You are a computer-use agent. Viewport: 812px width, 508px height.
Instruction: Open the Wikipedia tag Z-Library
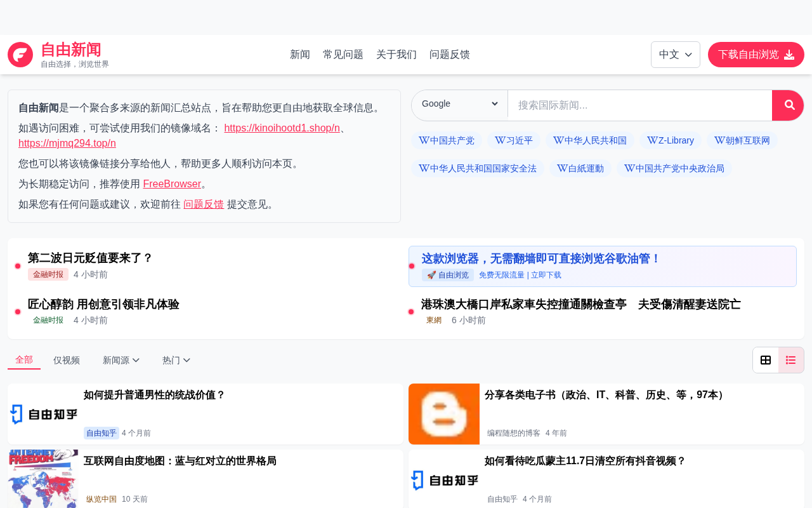click(671, 140)
